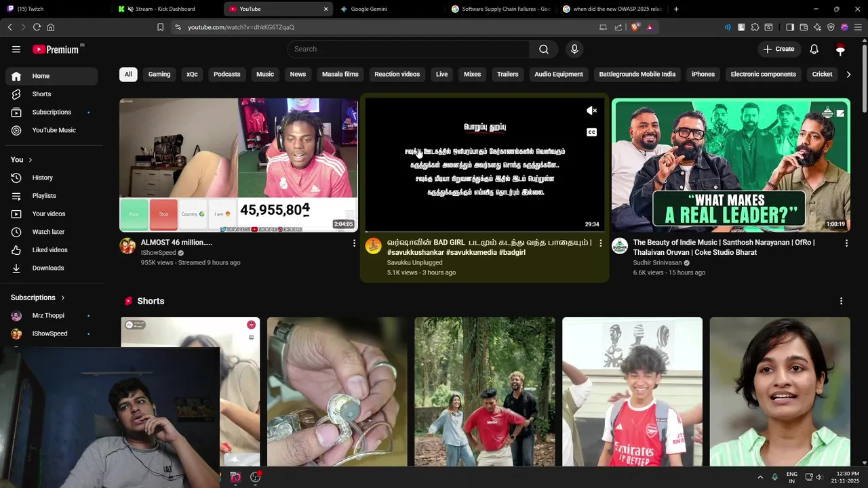Go to browser home page button
The height and width of the screenshot is (488, 868).
(50, 27)
